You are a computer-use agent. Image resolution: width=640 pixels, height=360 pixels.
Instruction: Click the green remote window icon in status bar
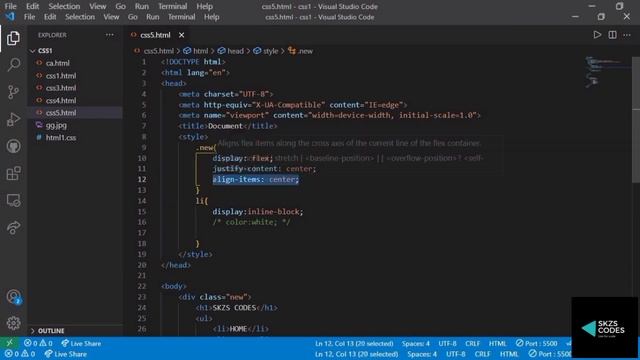click(x=9, y=343)
